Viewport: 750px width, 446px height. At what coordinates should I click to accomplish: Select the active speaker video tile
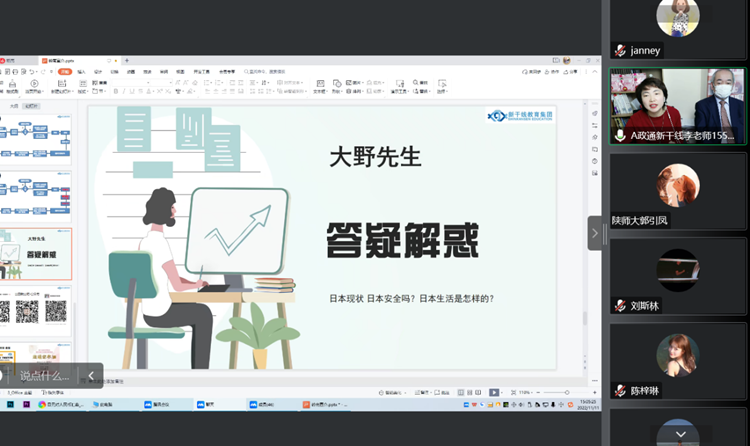677,107
